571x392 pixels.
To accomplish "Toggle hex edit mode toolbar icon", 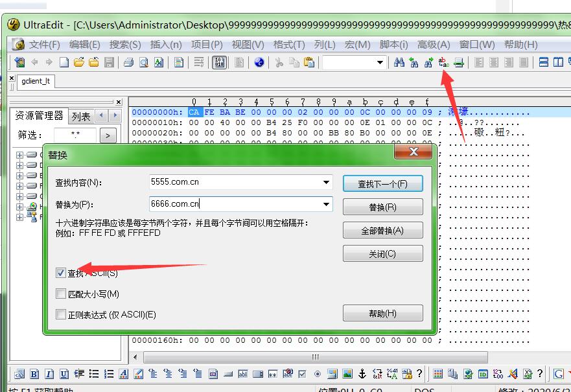I will pyautogui.click(x=219, y=62).
